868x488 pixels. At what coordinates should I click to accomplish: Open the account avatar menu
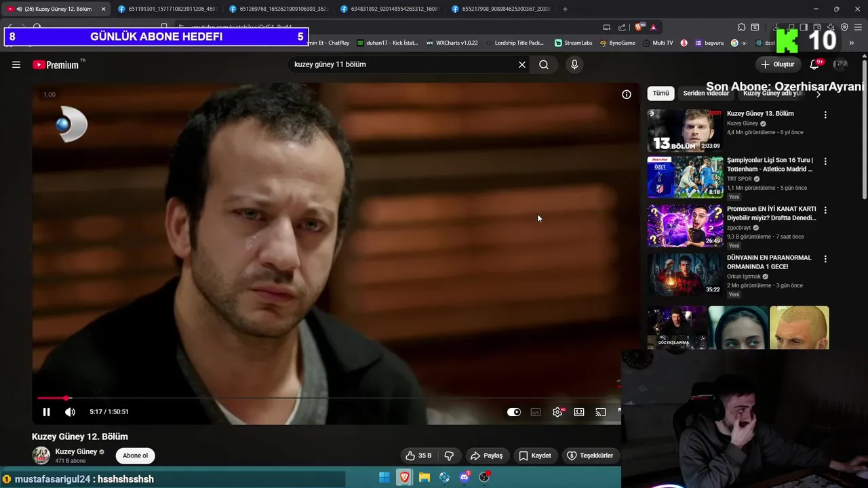coord(840,64)
